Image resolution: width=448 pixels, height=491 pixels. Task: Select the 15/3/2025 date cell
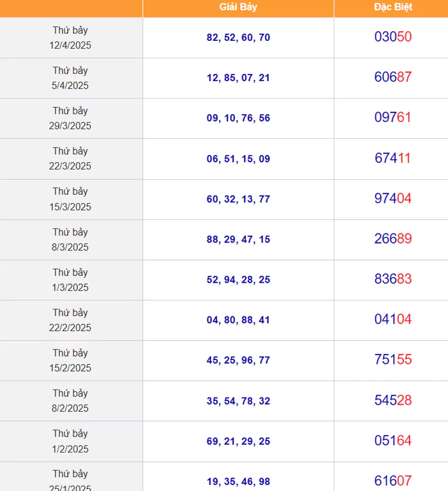70,199
